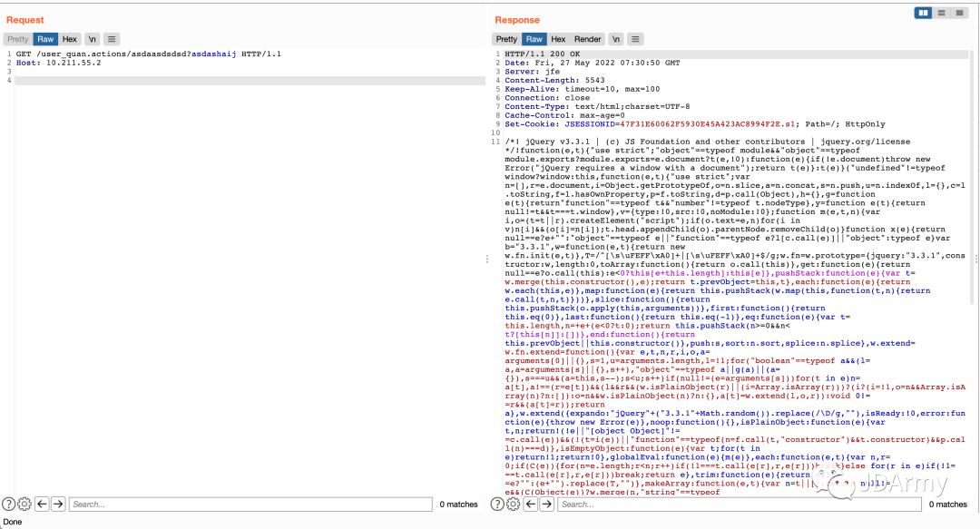Click the GET request line text

(149, 54)
